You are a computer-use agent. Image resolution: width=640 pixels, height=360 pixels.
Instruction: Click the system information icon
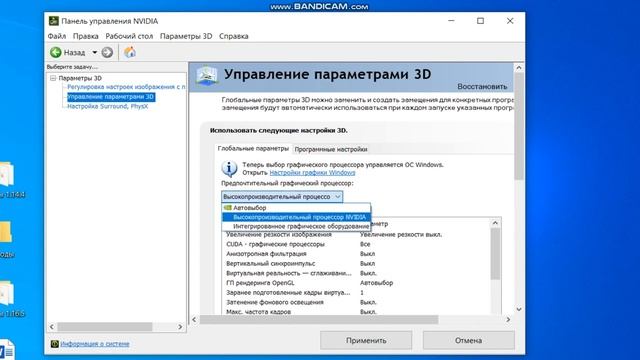click(x=55, y=344)
